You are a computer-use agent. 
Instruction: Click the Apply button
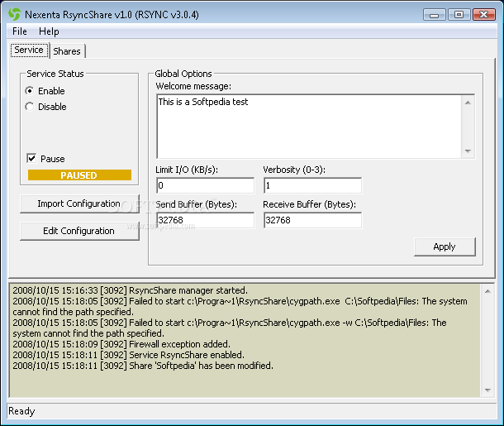tap(445, 247)
